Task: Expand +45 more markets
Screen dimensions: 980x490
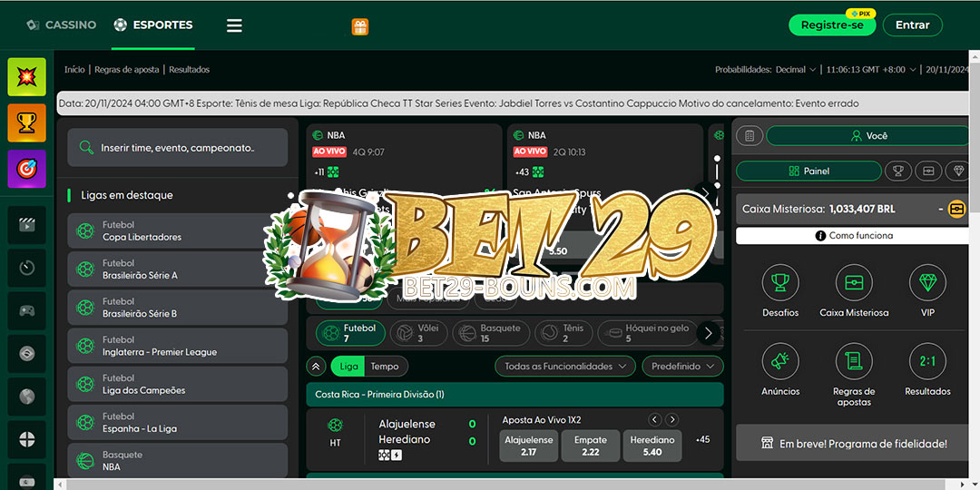Action: pos(702,439)
